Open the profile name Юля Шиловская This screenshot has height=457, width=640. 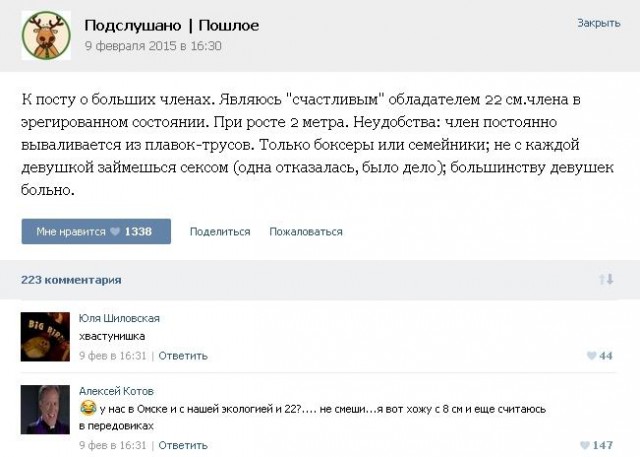[x=119, y=319]
